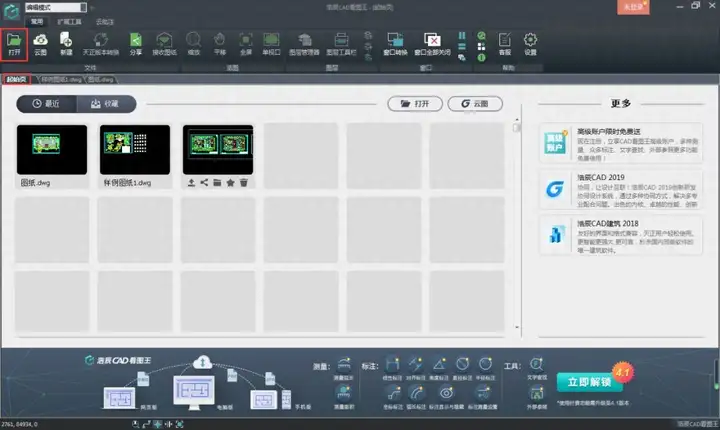The width and height of the screenshot is (720, 430).
Task: Click the 单视口 single viewport icon
Action: point(271,44)
